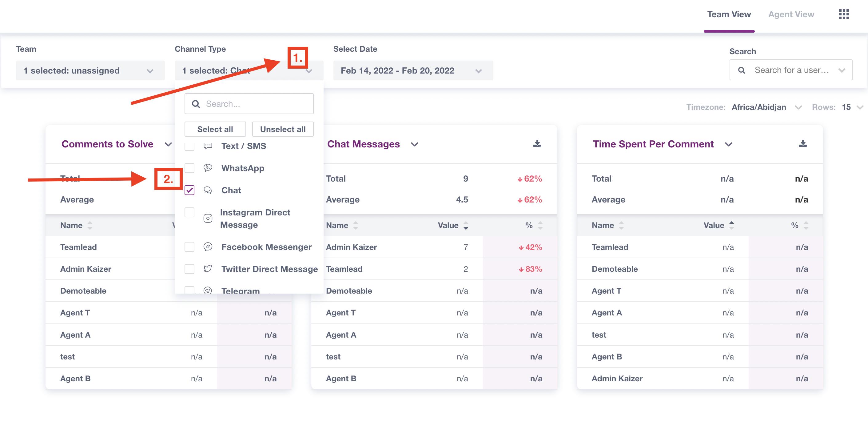Viewport: 868px width, 421px height.
Task: Focus the Search for a user field
Action: click(791, 70)
